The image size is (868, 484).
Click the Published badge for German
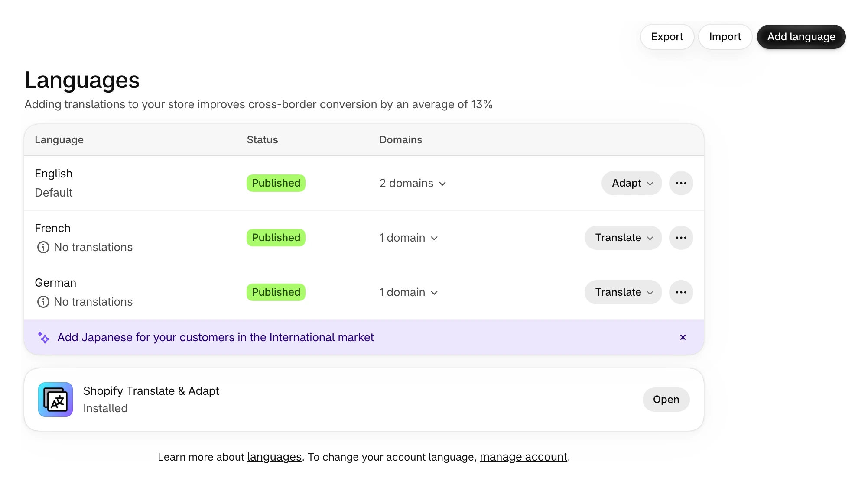[276, 292]
